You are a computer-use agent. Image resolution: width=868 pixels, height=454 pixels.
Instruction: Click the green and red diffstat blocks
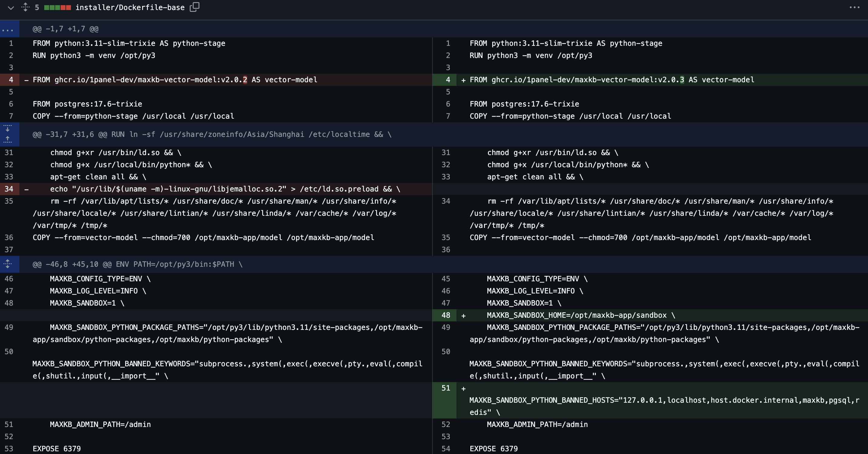pyautogui.click(x=57, y=7)
